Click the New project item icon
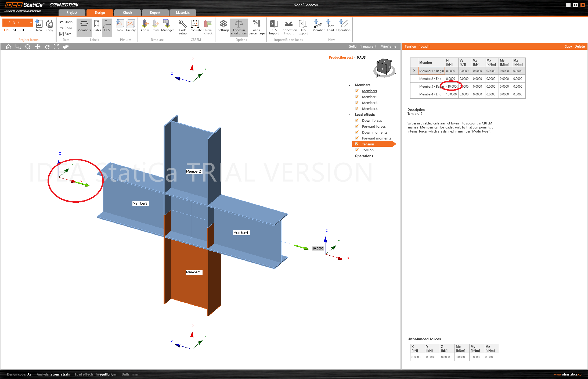Viewport: 588px width, 379px height. (39, 26)
